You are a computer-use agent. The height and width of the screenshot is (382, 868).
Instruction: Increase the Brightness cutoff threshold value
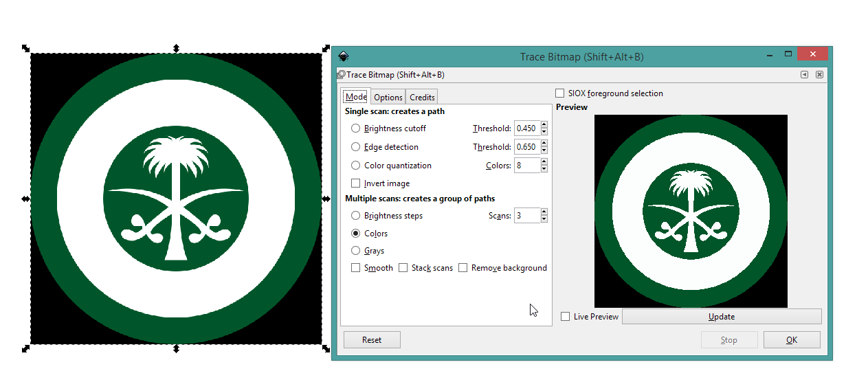point(544,125)
